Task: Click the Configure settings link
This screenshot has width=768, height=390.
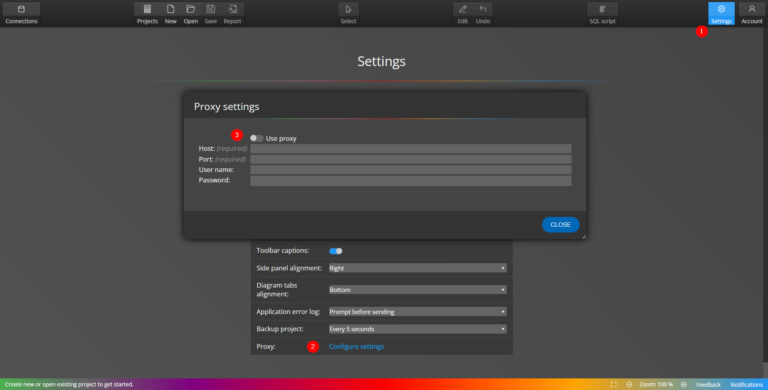Action: click(356, 346)
